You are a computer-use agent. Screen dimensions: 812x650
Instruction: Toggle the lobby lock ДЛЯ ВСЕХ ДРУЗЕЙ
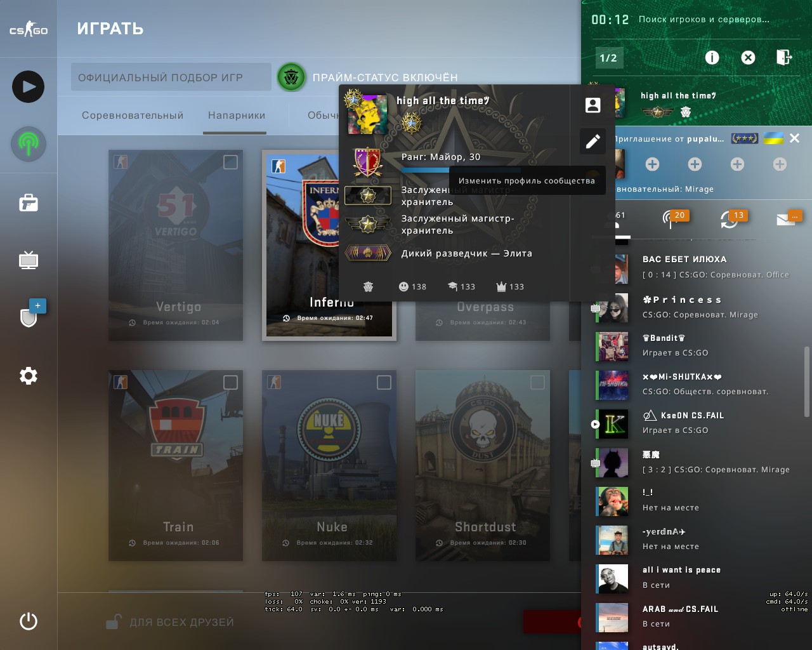(x=170, y=622)
